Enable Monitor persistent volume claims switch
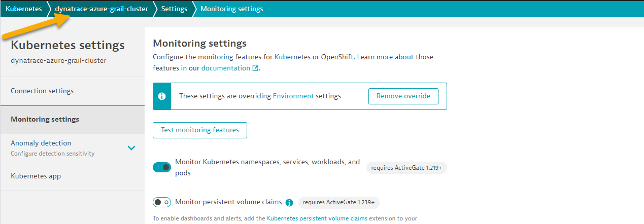 point(162,202)
